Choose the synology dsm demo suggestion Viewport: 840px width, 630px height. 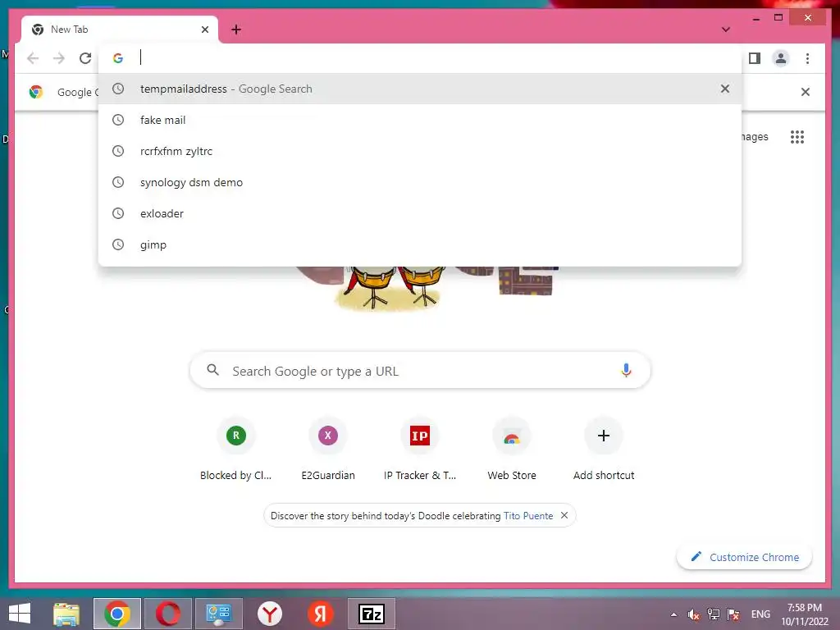[x=420, y=182]
